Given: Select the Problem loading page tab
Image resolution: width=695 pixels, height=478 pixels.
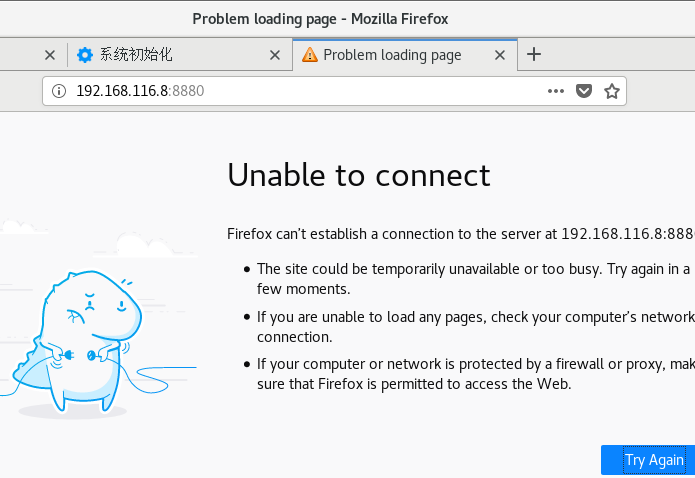Looking at the screenshot, I should (x=392, y=55).
